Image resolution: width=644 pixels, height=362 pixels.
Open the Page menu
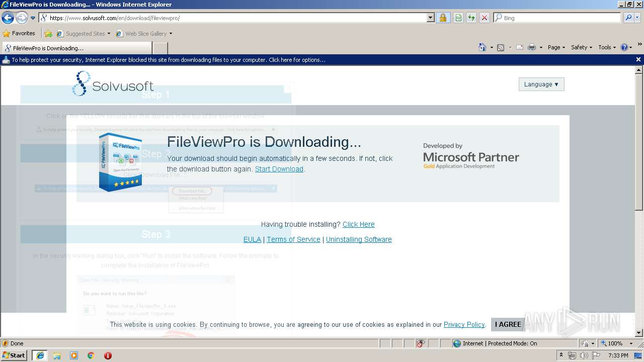click(x=556, y=47)
